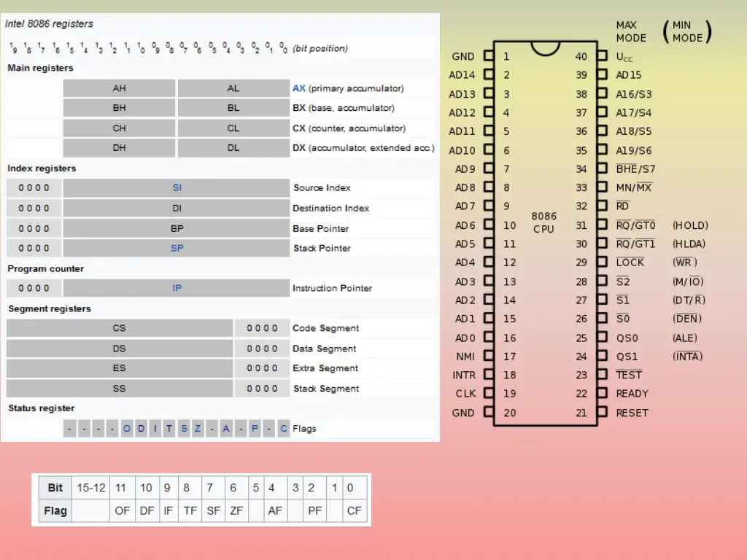The width and height of the screenshot is (747, 560).
Task: Follow the SI link in Index registers
Action: (177, 187)
